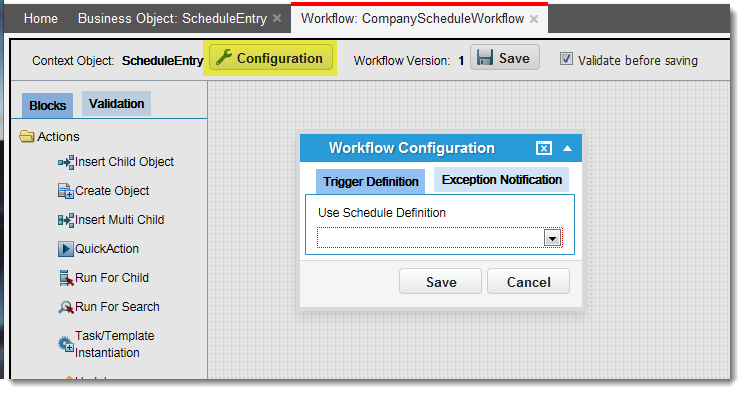Close the Business Object: ScheduleEntry tab

(x=277, y=18)
